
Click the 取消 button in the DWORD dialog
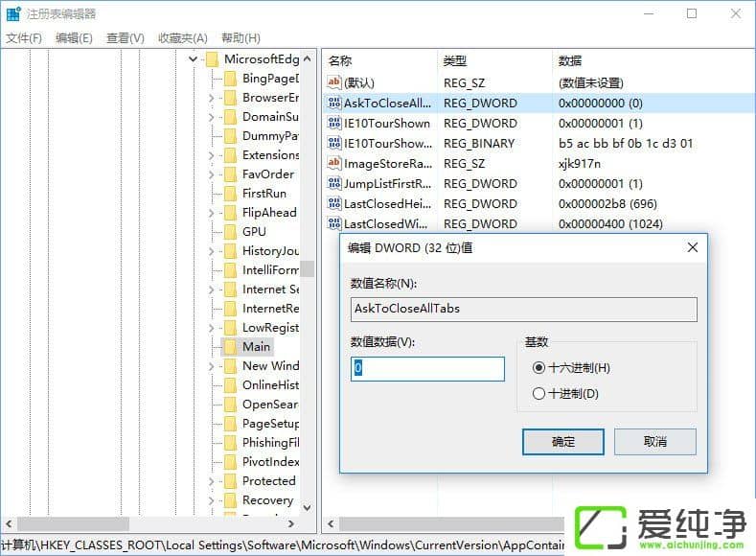tap(654, 442)
